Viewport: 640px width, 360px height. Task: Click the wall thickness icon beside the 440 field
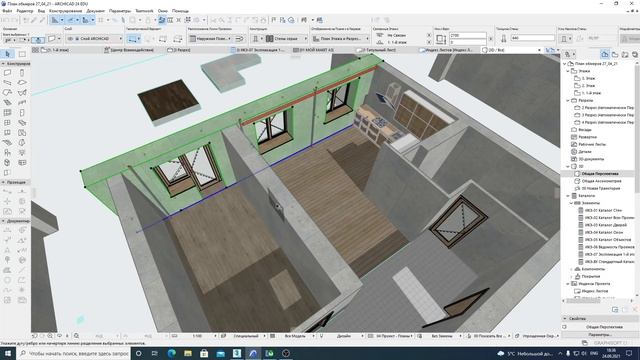click(503, 38)
